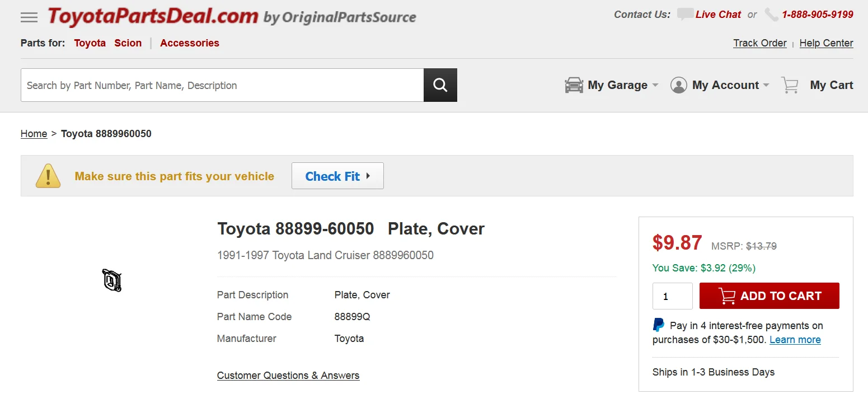The image size is (868, 408).
Task: Open the Accessories menu
Action: coord(190,43)
